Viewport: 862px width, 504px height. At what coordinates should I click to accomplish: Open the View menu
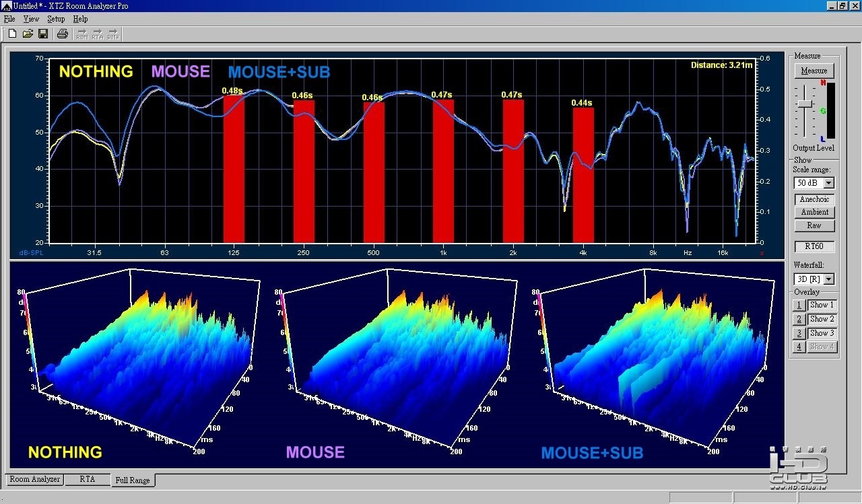[x=31, y=19]
